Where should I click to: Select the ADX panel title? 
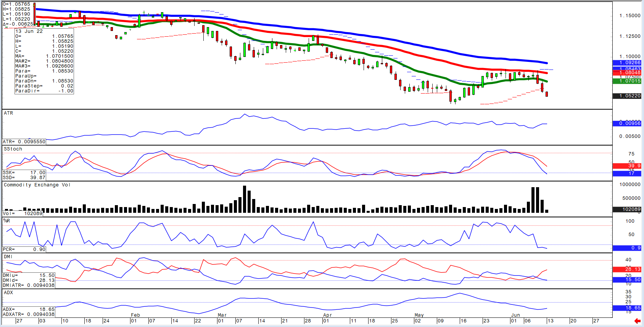(x=8, y=293)
